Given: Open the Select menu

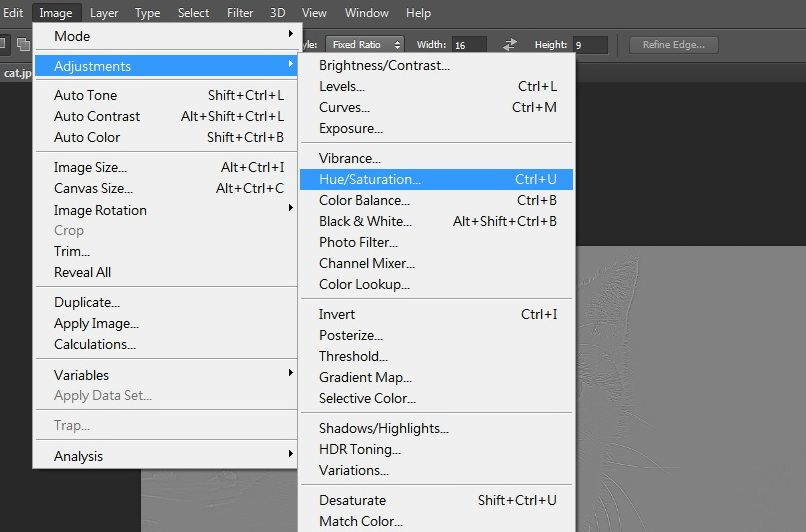Looking at the screenshot, I should point(193,13).
